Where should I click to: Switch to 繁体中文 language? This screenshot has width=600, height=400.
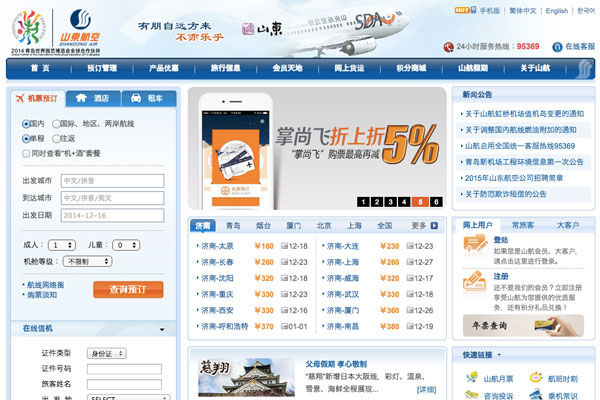point(523,11)
